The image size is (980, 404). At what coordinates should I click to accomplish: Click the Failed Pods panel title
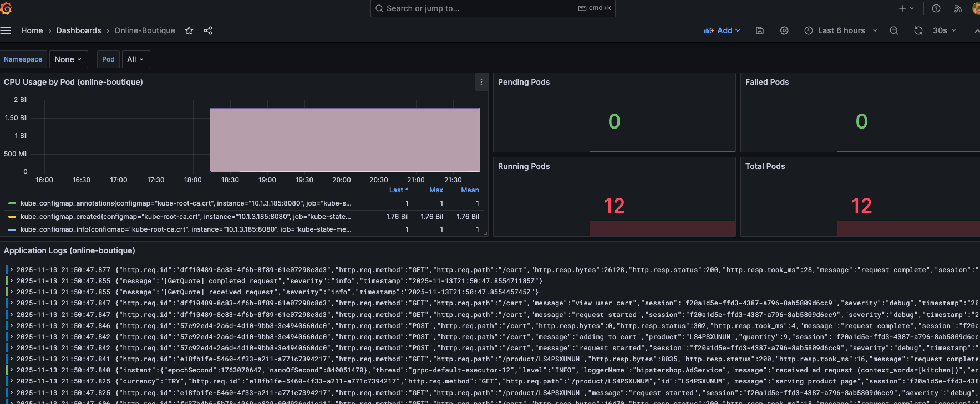(x=767, y=82)
